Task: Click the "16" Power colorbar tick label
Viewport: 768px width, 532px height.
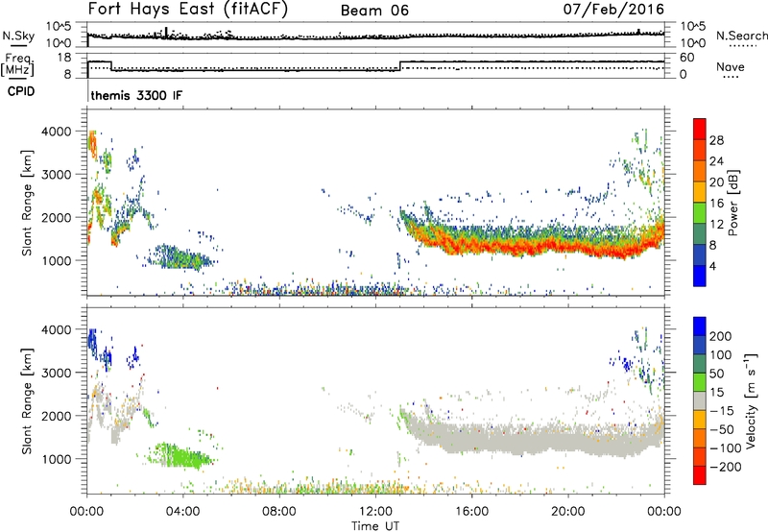Action: click(x=716, y=204)
